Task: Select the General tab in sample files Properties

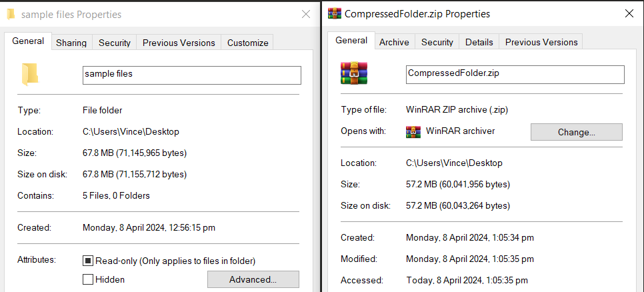Action: [28, 41]
